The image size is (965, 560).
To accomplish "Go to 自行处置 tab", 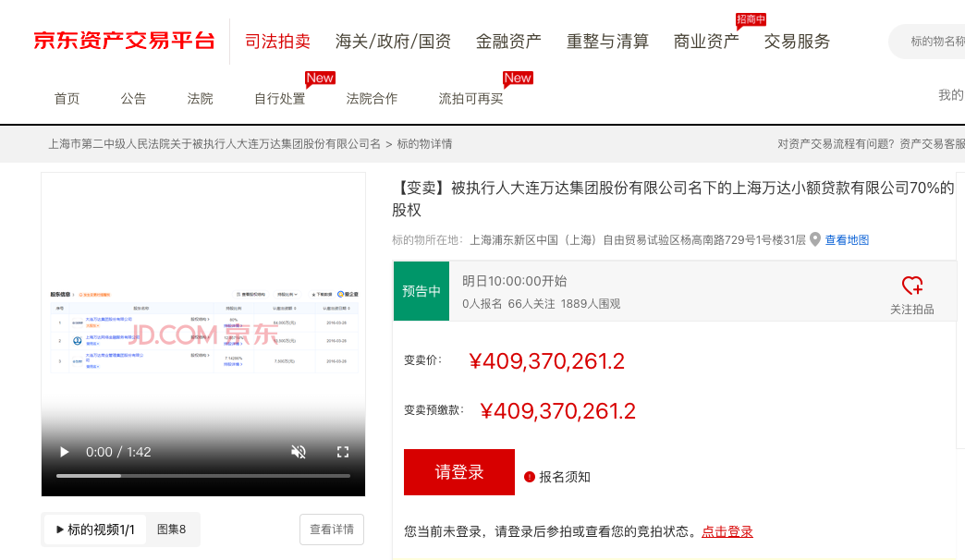I will 280,99.
